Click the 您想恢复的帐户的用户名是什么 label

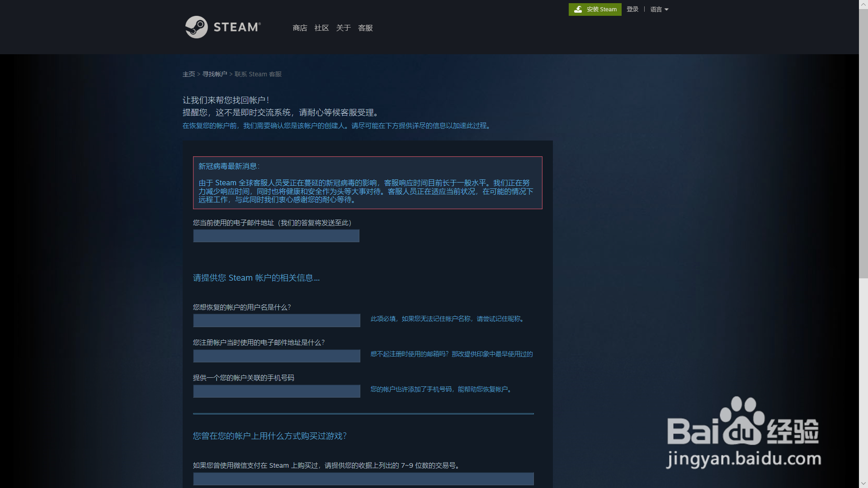242,307
